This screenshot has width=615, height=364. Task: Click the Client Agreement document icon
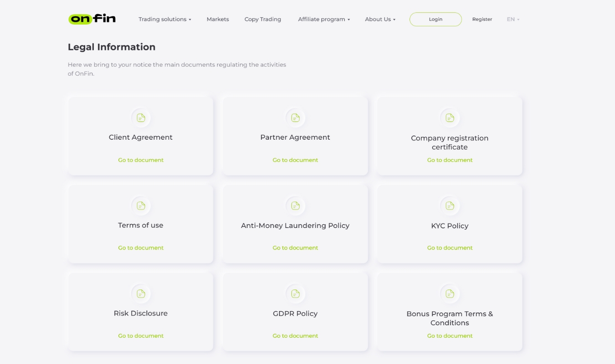click(x=141, y=118)
